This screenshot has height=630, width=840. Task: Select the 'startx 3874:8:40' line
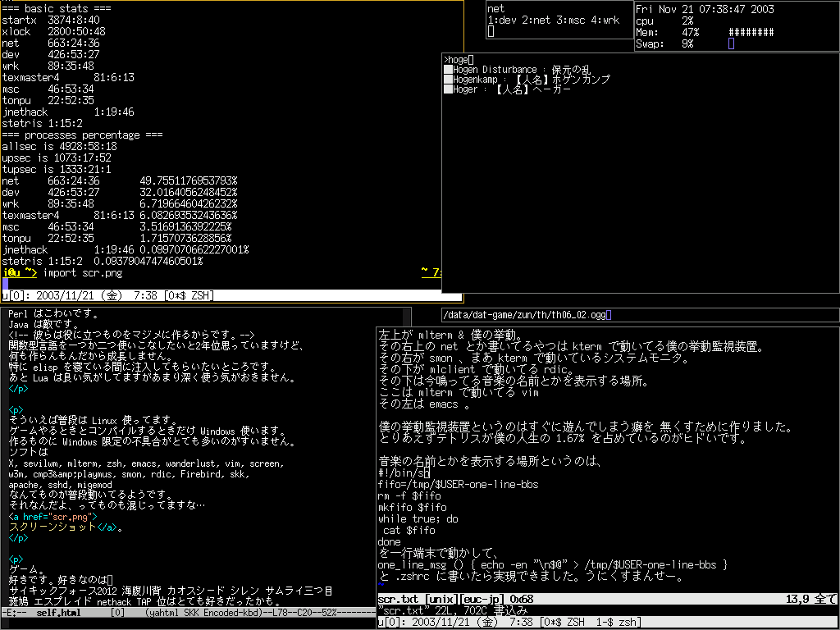point(51,21)
